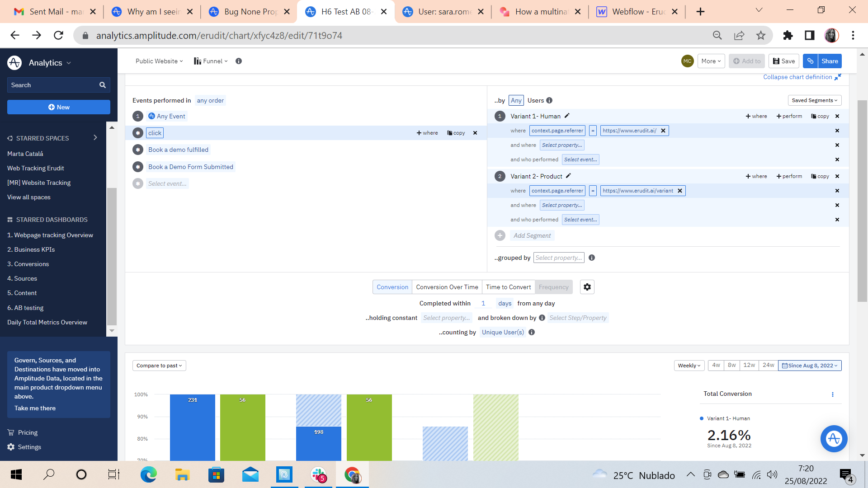The width and height of the screenshot is (868, 488).
Task: Open the Weekly interval dropdown
Action: click(x=689, y=366)
